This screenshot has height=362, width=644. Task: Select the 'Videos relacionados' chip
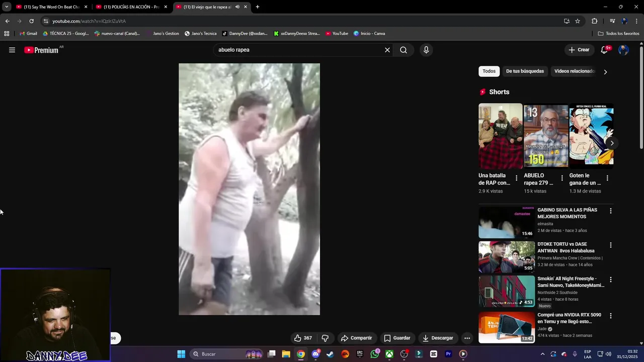tap(575, 71)
